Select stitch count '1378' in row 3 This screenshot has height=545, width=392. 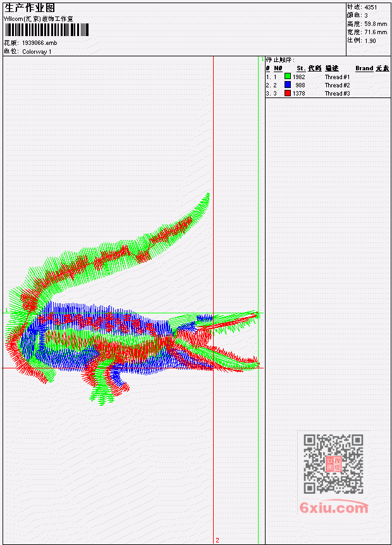[x=299, y=94]
